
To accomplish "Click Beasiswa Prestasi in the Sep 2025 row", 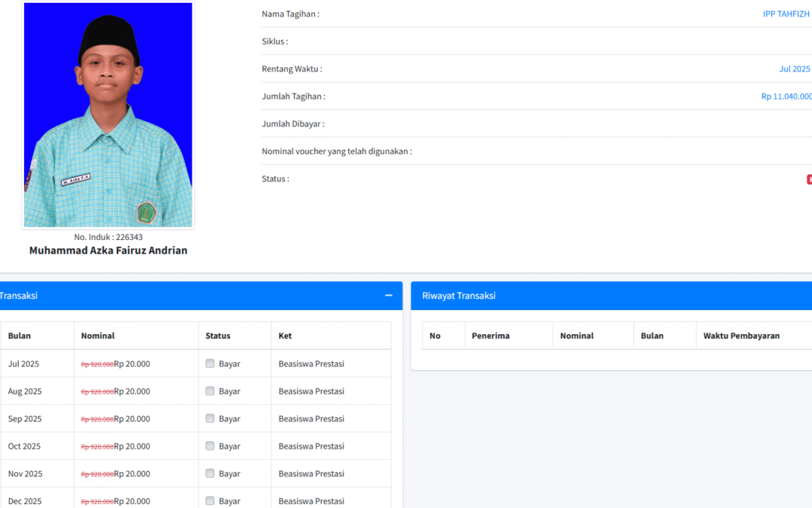I will pyautogui.click(x=311, y=419).
